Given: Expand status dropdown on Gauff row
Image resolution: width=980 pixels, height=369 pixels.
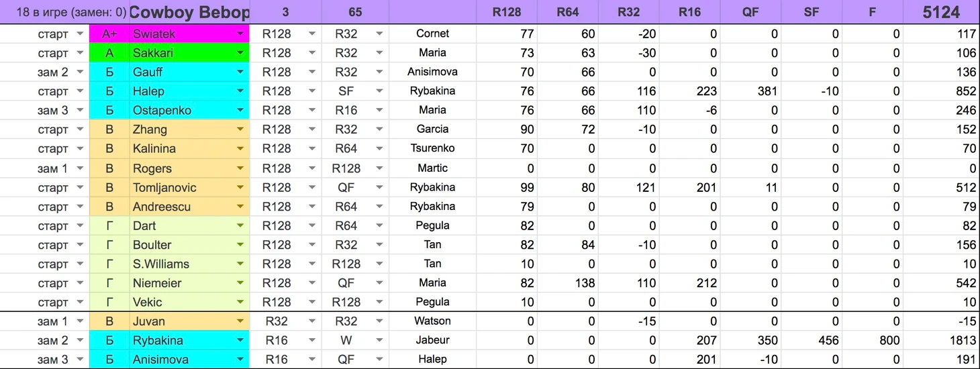Looking at the screenshot, I should [x=80, y=72].
